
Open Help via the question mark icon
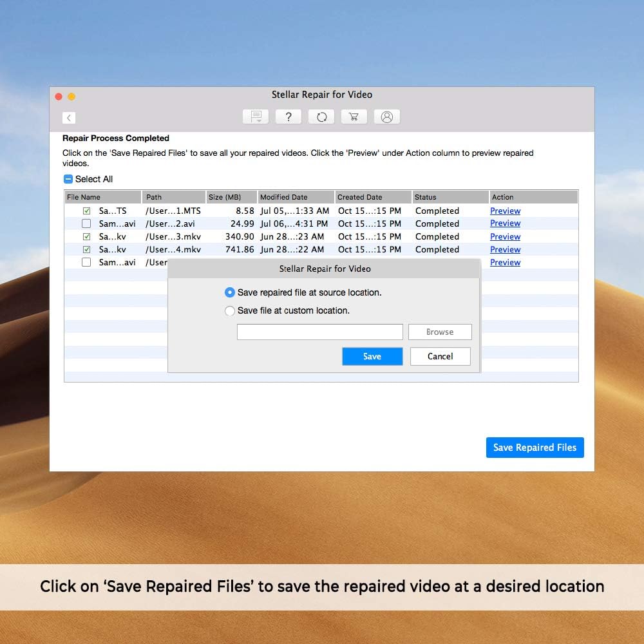(289, 117)
